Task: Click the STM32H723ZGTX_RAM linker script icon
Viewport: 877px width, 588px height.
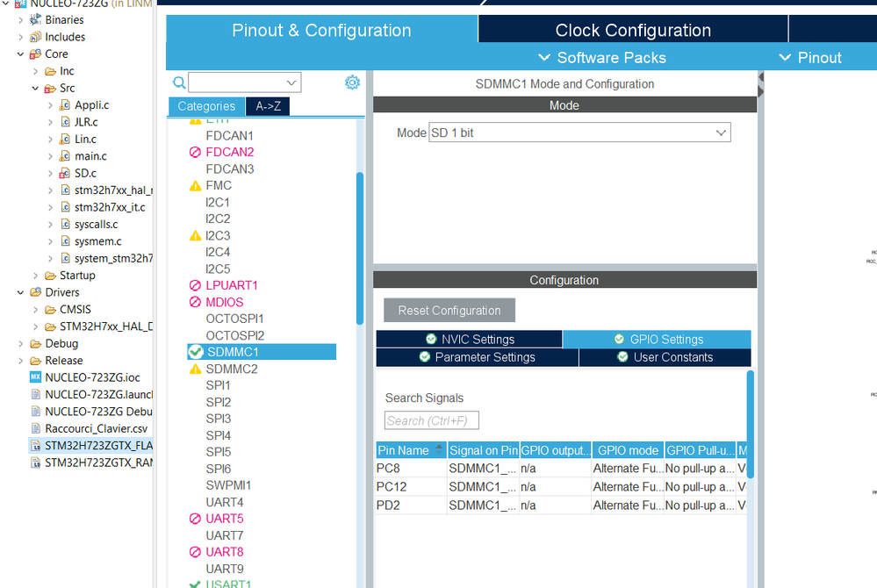Action: tap(36, 463)
